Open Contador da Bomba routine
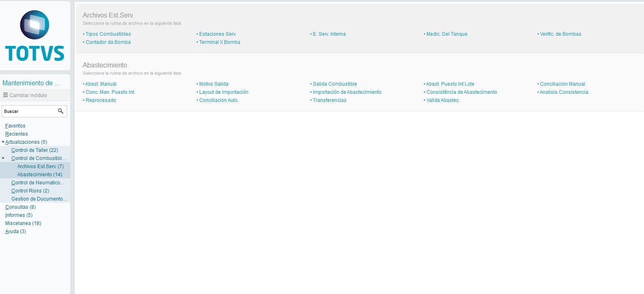 (x=108, y=42)
